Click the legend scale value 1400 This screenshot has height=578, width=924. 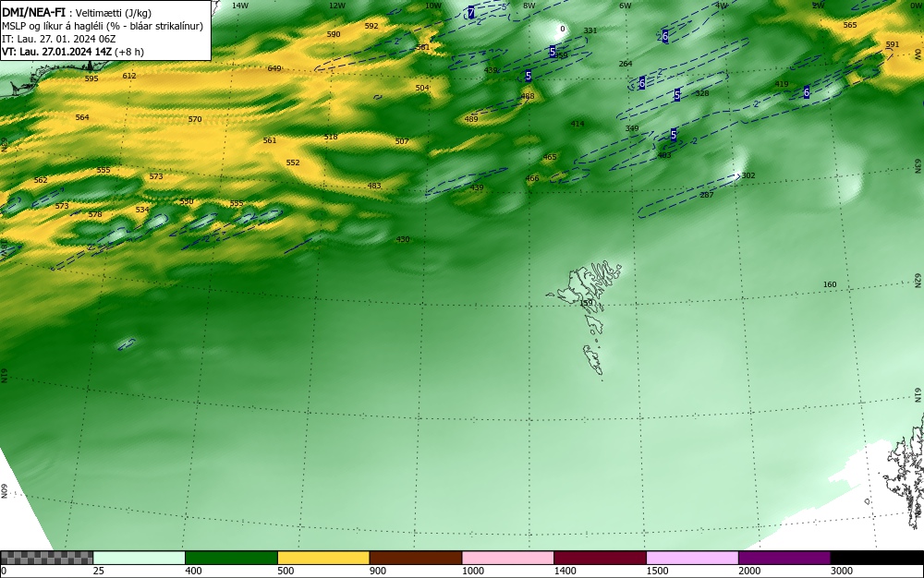pyautogui.click(x=565, y=571)
